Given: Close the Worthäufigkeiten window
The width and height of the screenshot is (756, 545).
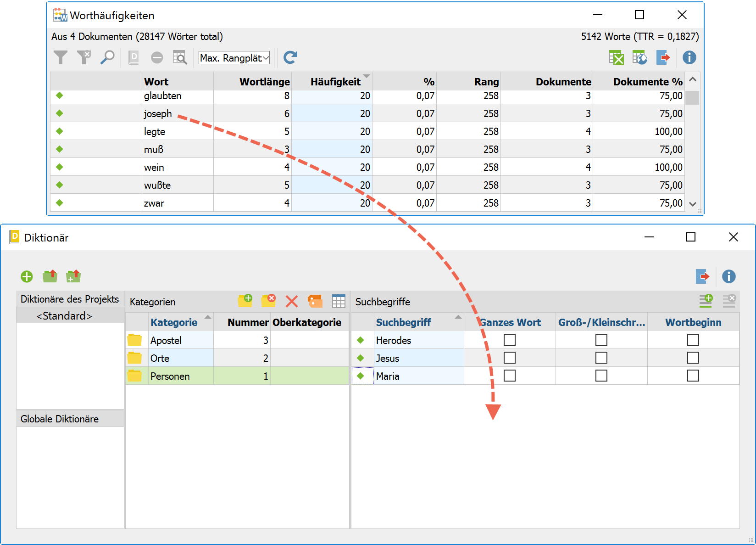Looking at the screenshot, I should point(682,15).
